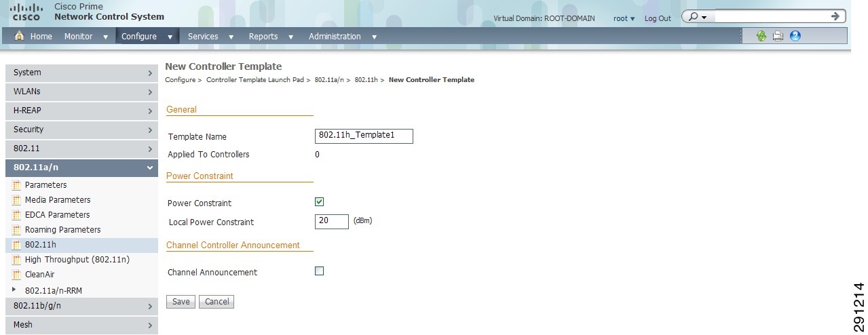The width and height of the screenshot is (868, 335).
Task: Expand the 802.11 sidebar section
Action: [x=81, y=149]
